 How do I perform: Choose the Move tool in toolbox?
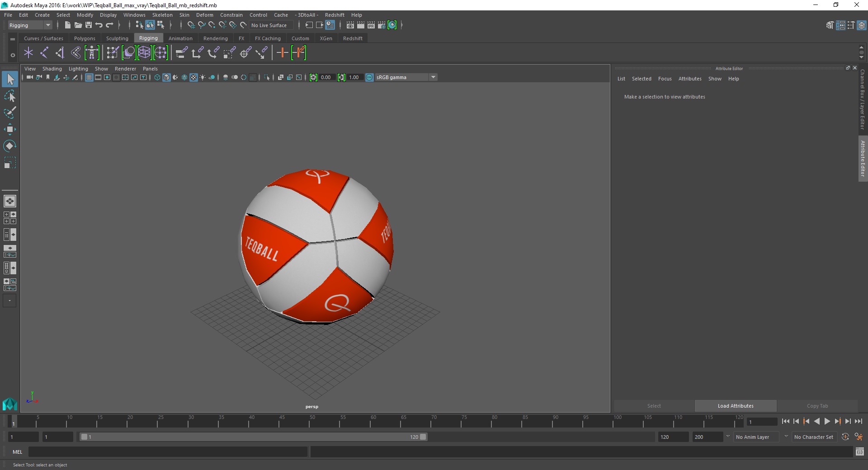point(9,129)
